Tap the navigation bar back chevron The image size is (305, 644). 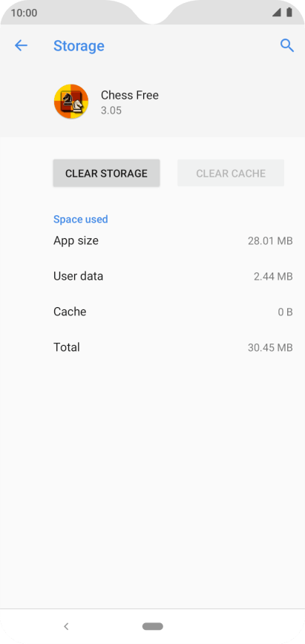(x=66, y=626)
